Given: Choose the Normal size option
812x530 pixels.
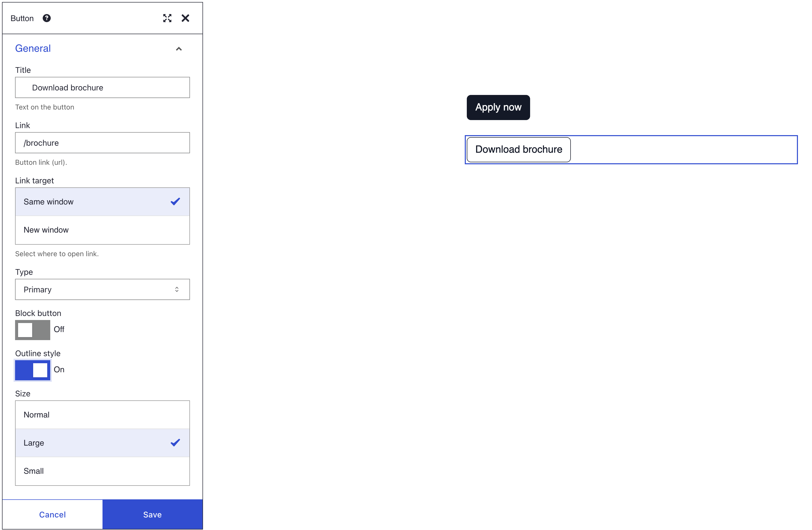Looking at the screenshot, I should coord(102,415).
